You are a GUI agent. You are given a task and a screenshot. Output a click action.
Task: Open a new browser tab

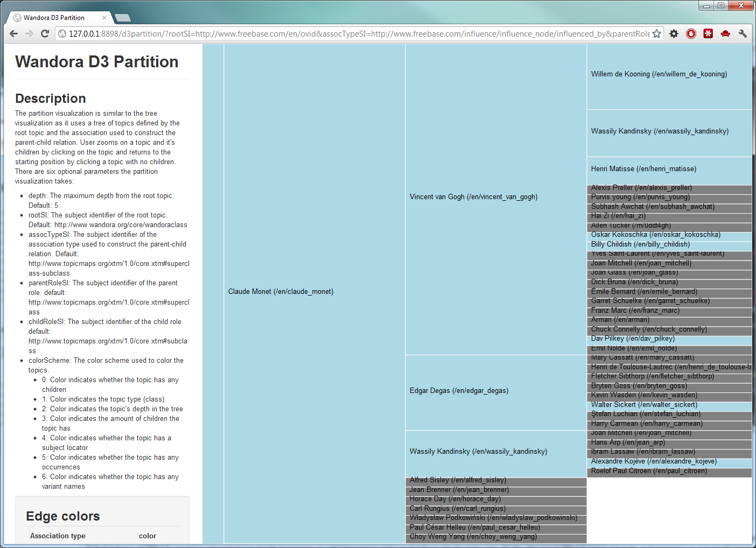point(122,17)
